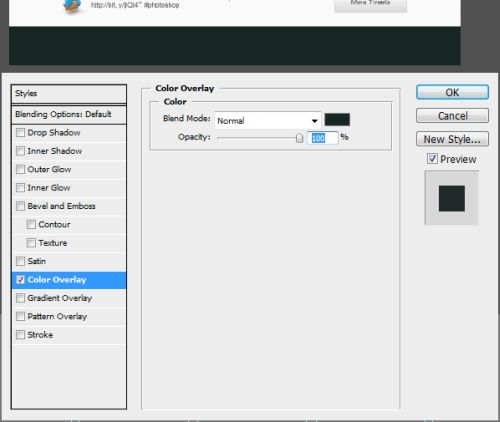Open the Blend Mode dropdown
Screen dimensions: 500x422
pyautogui.click(x=268, y=121)
